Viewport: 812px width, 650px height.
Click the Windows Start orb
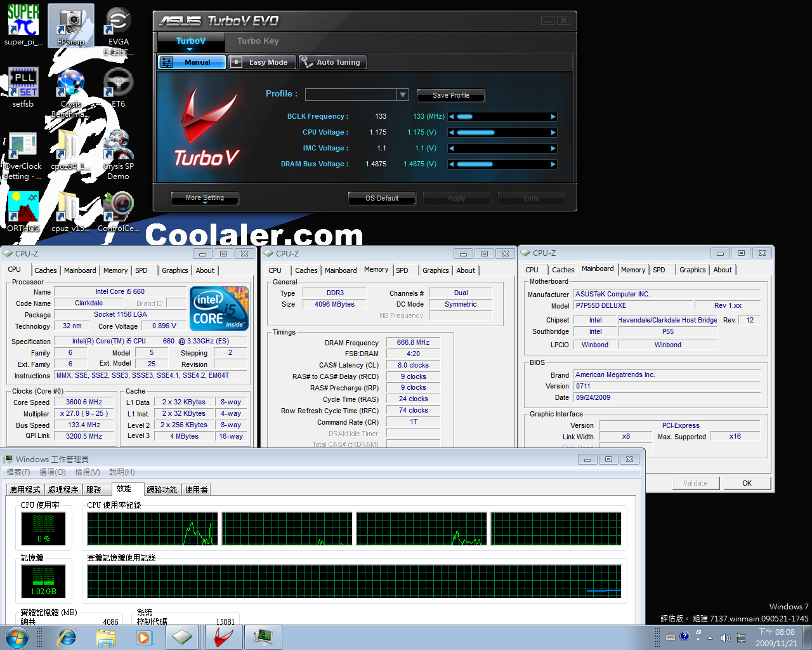tap(17, 637)
